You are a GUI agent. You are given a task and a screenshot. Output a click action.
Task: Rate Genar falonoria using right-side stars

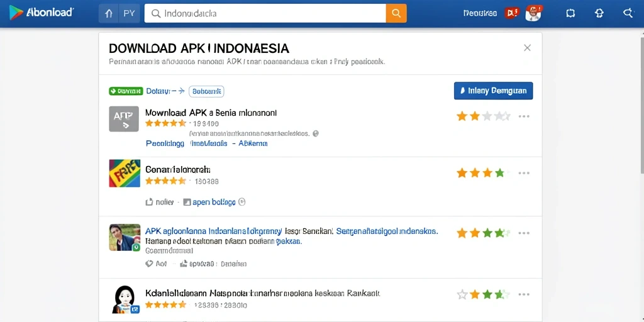coord(484,173)
